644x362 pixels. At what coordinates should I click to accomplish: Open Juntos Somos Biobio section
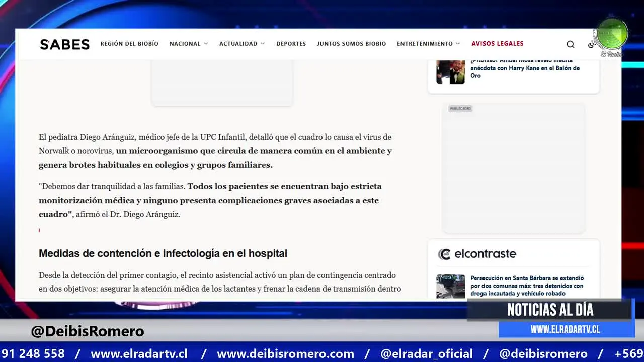point(351,44)
